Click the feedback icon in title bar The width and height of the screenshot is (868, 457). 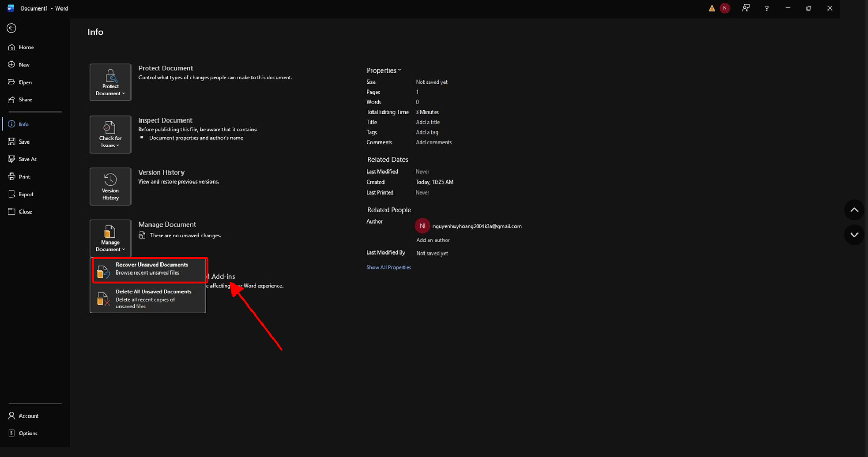point(746,8)
